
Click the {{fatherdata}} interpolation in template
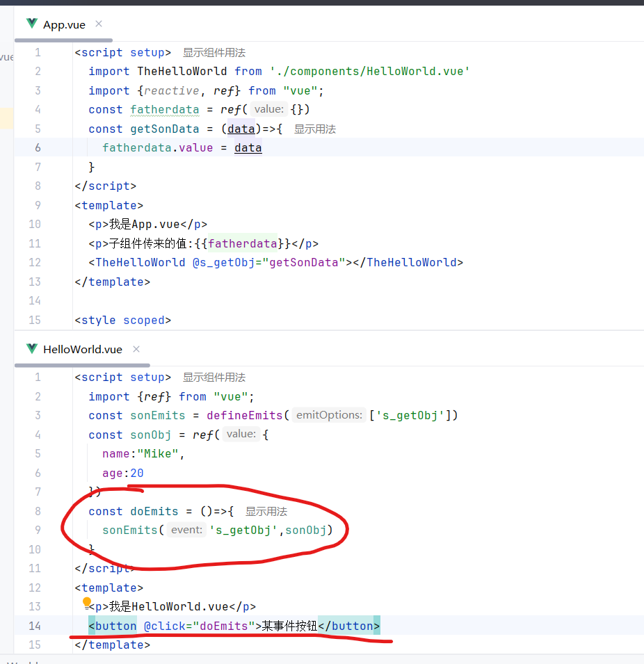tap(242, 244)
